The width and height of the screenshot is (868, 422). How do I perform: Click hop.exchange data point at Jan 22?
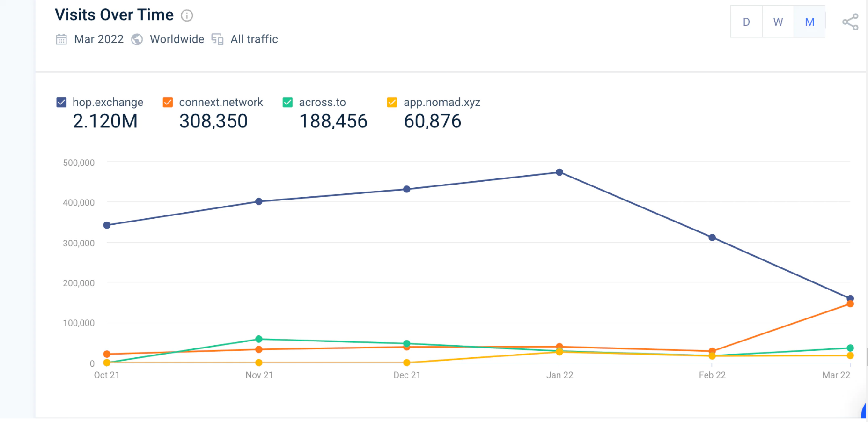pos(559,172)
